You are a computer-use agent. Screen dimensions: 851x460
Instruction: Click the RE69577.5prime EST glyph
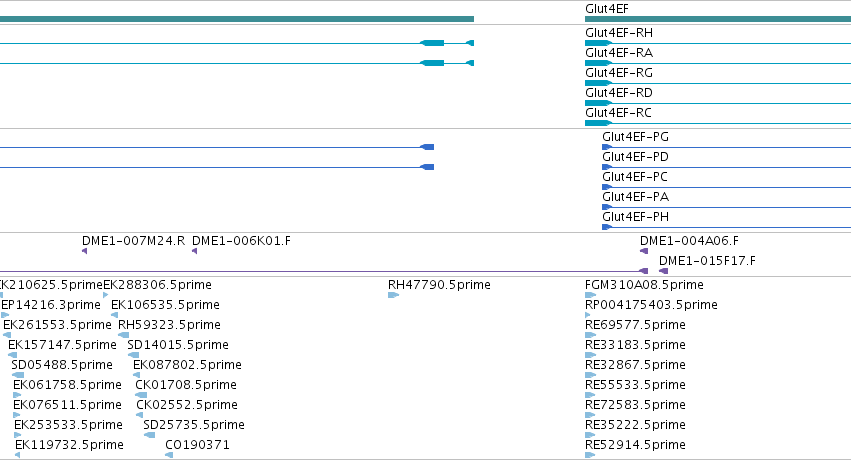click(590, 335)
